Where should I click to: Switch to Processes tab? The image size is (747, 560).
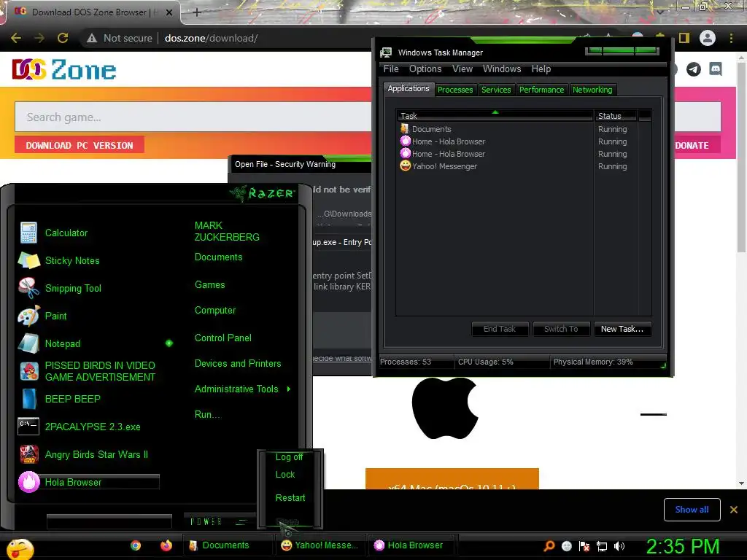(x=455, y=90)
